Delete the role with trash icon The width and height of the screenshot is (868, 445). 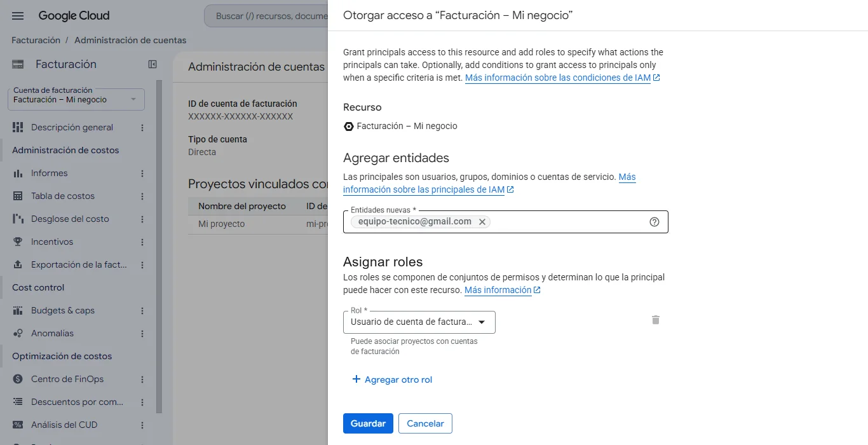click(x=656, y=320)
